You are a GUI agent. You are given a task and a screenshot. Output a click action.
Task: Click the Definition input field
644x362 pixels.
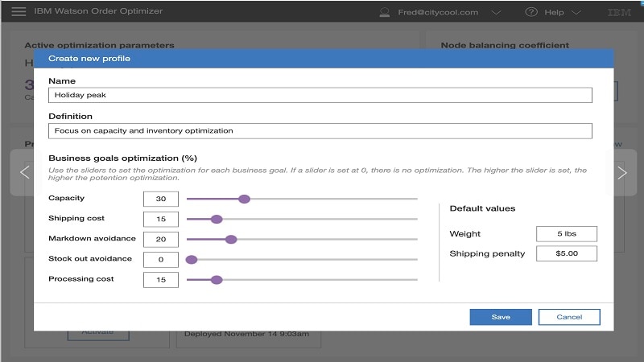[320, 131]
